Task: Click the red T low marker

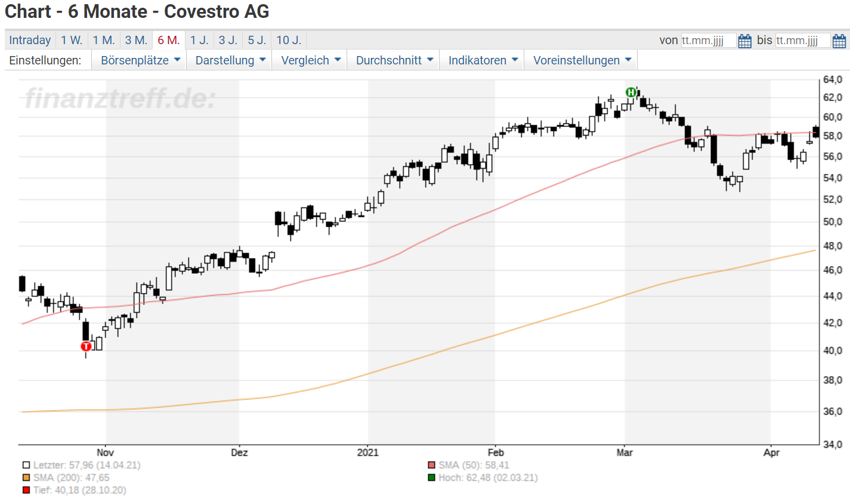Action: tap(86, 346)
